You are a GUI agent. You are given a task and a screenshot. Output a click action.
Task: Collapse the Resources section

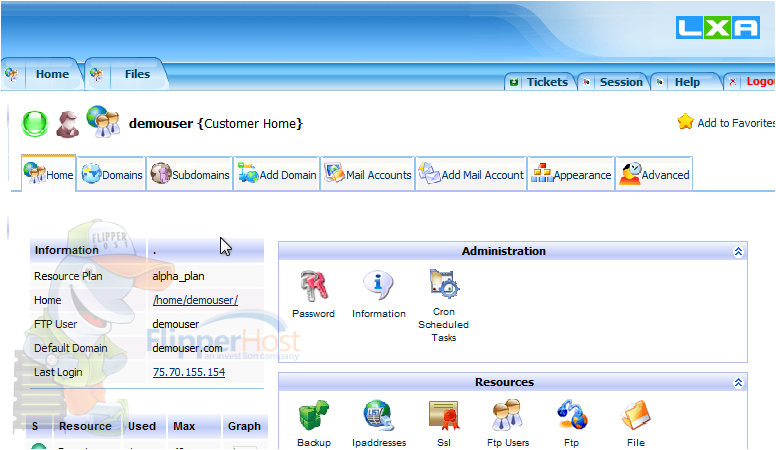pyautogui.click(x=738, y=383)
